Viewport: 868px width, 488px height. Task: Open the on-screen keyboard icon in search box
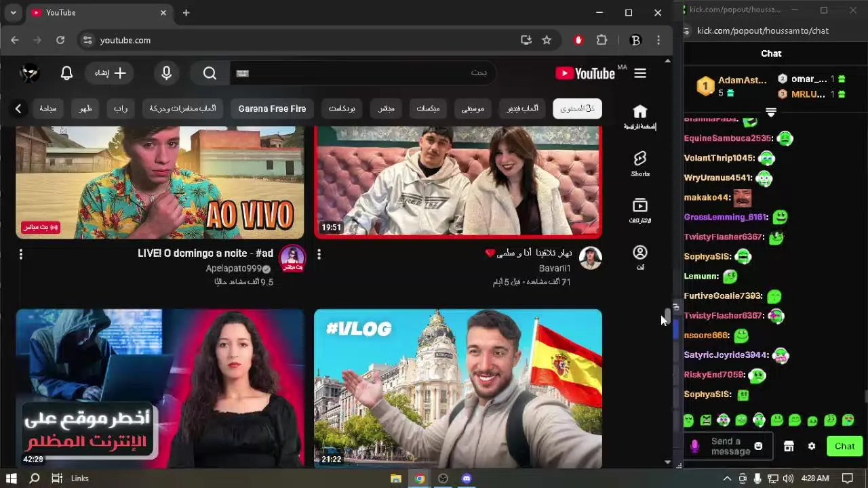pos(242,73)
